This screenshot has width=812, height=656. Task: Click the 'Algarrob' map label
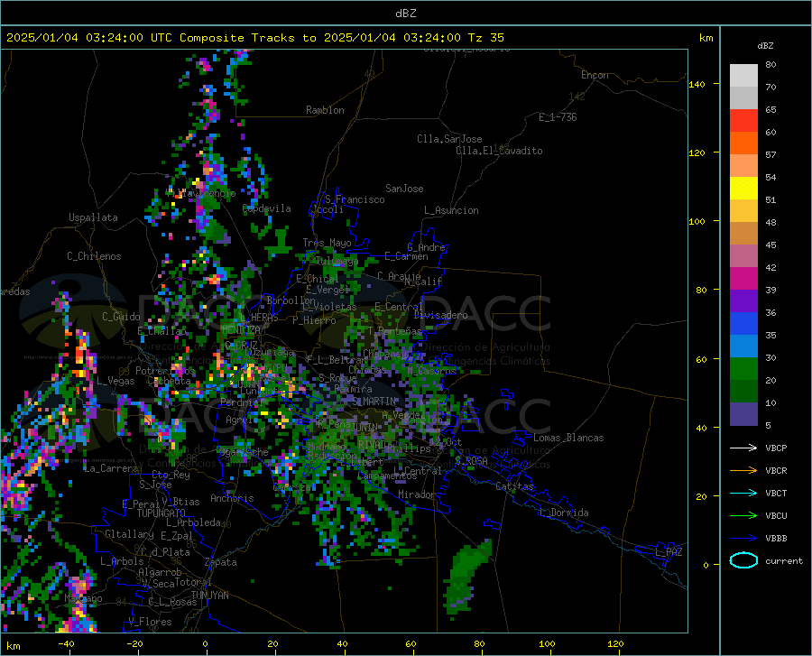click(x=160, y=572)
